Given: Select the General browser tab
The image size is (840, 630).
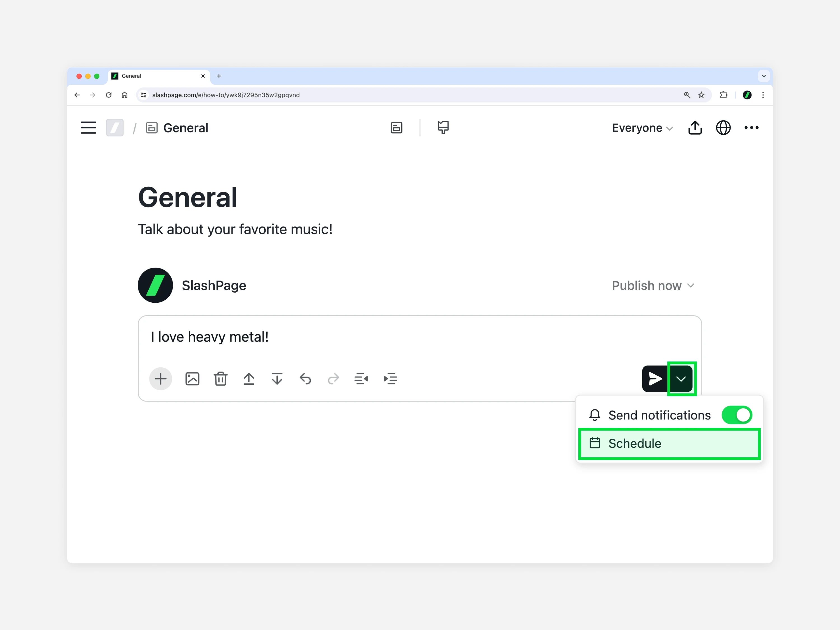Looking at the screenshot, I should 159,76.
